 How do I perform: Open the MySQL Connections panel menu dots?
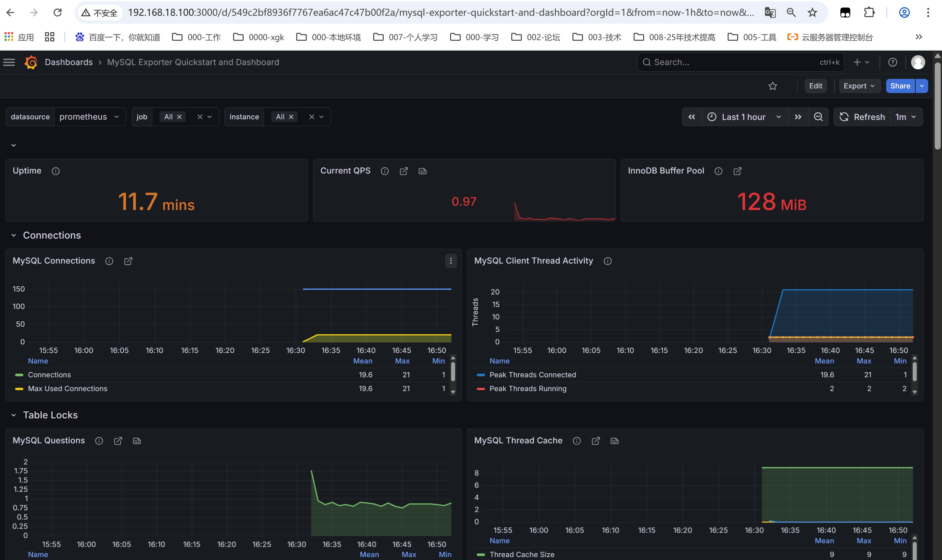[450, 261]
